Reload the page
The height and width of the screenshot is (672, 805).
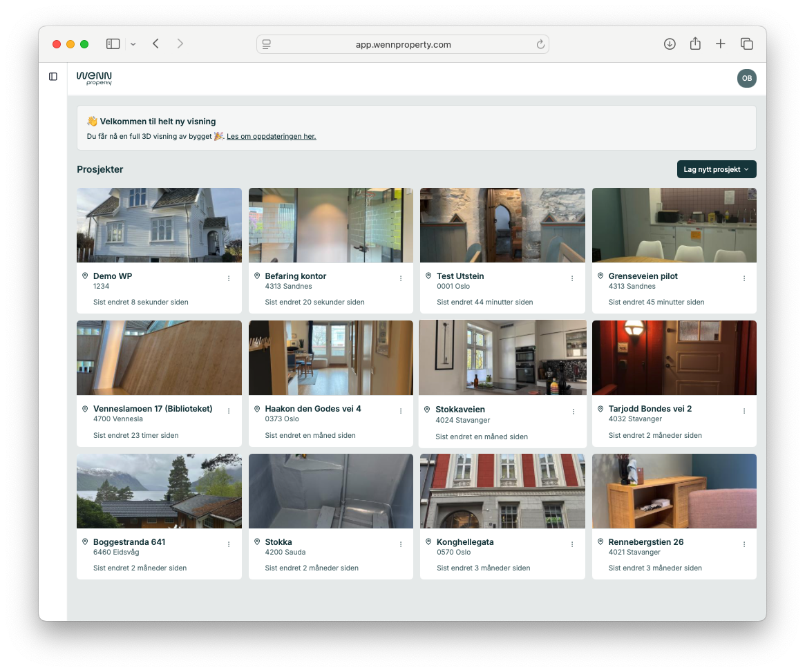540,44
